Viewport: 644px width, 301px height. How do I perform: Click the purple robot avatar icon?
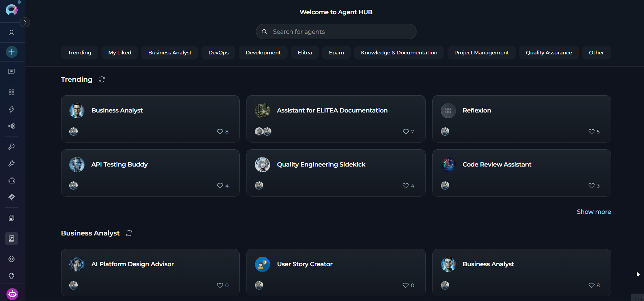[x=12, y=294]
